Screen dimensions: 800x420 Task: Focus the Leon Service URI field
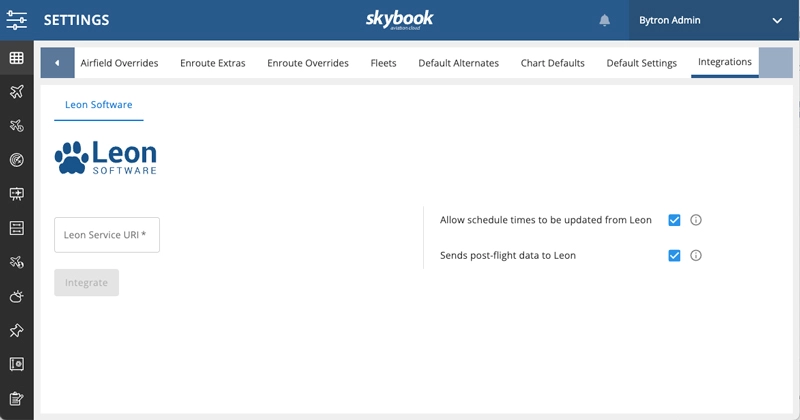point(107,235)
